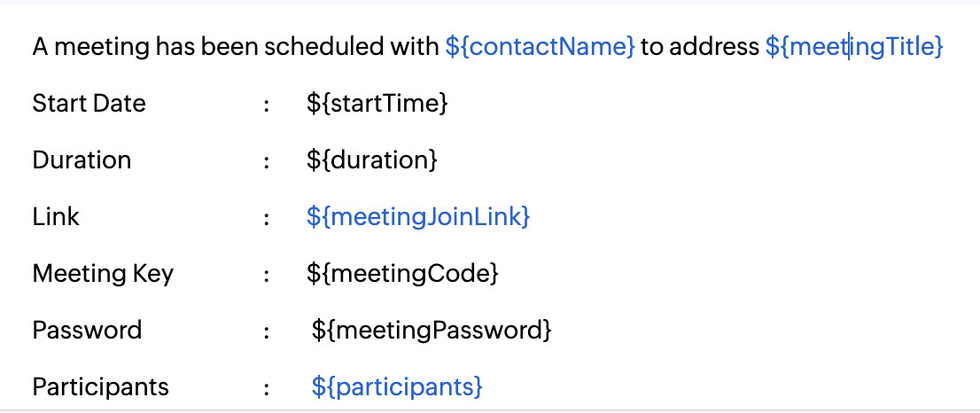
Task: Place cursor in ${meetingPassword} variable
Action: pos(432,331)
